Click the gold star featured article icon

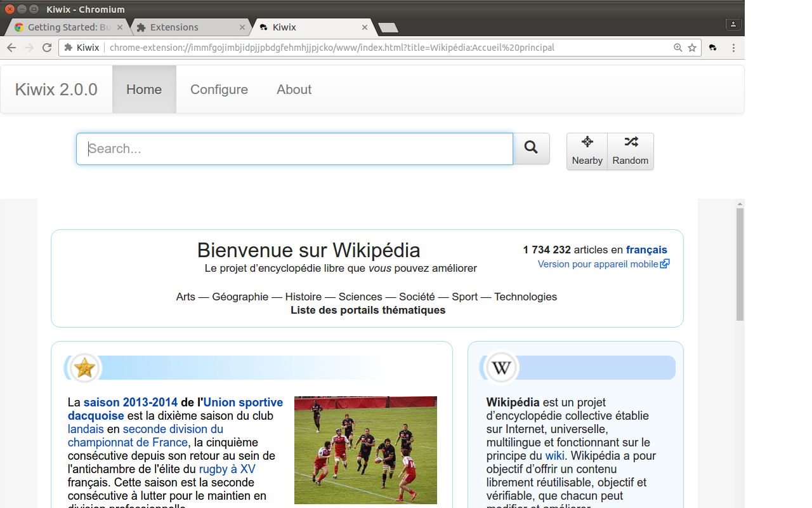(x=84, y=368)
